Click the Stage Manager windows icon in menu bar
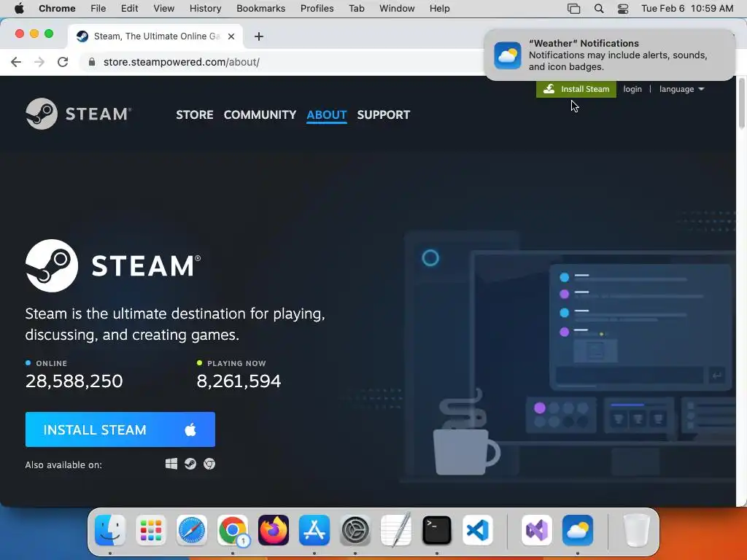Screen dimensions: 747x560 click(573, 9)
